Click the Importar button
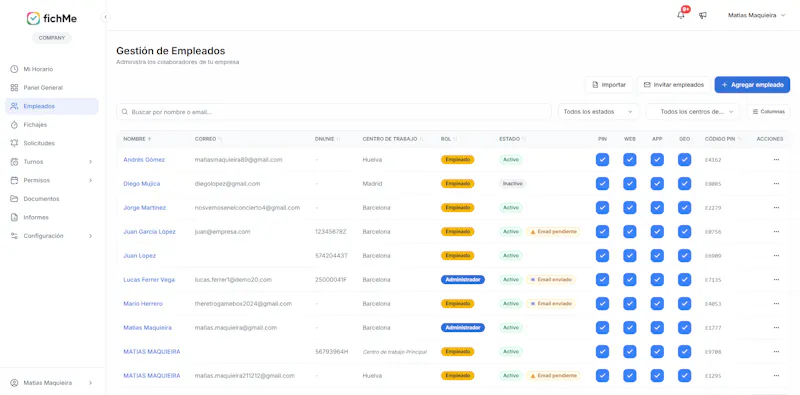Image resolution: width=800 pixels, height=395 pixels. [x=609, y=85]
